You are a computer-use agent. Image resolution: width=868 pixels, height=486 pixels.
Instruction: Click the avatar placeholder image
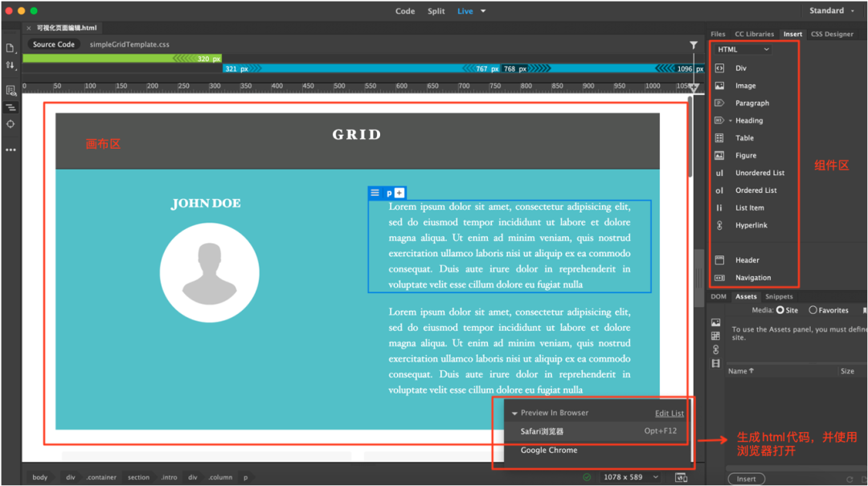click(209, 272)
